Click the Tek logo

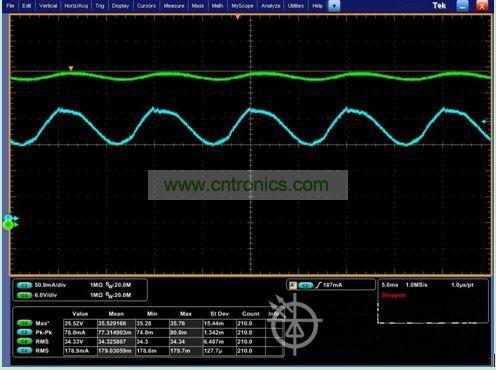click(x=439, y=6)
